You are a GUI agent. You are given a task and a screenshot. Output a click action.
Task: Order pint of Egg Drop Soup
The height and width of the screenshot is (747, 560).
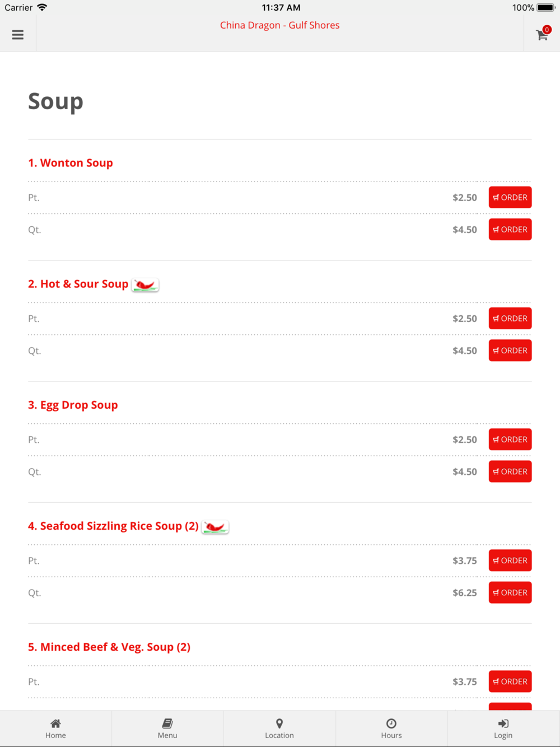coord(510,440)
